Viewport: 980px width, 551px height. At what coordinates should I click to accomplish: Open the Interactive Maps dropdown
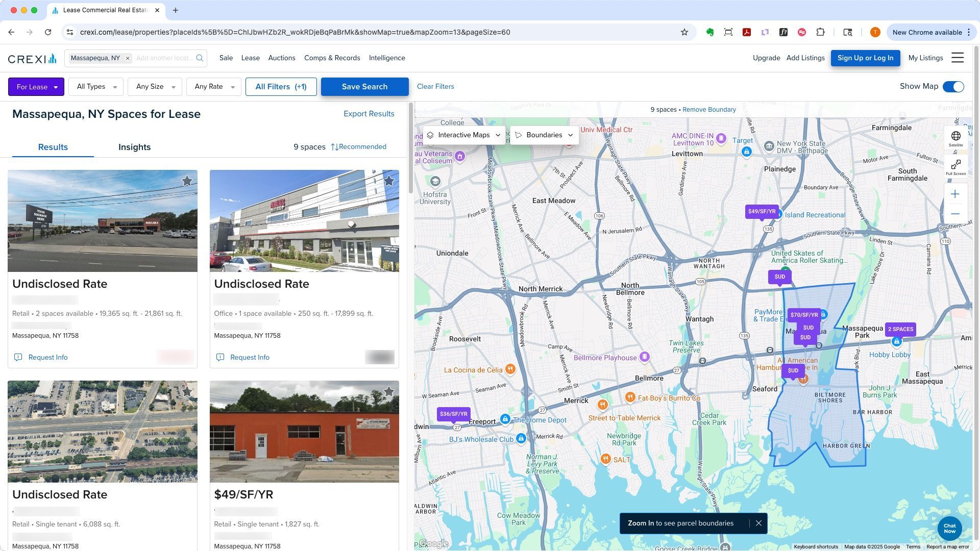pos(464,135)
